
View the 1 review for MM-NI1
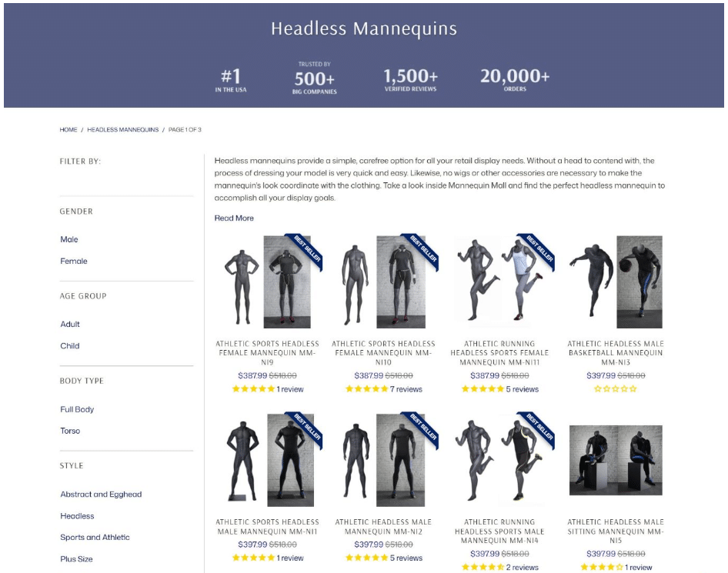tap(290, 558)
